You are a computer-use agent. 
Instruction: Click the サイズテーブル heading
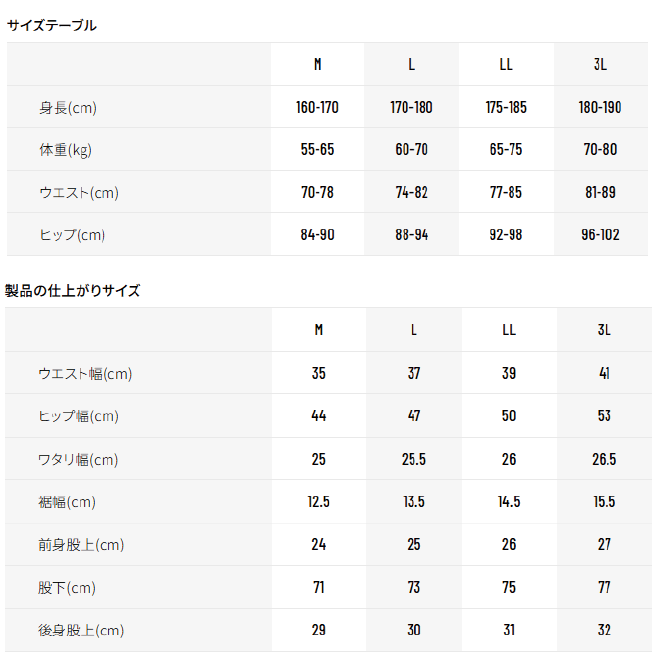[x=52, y=26]
